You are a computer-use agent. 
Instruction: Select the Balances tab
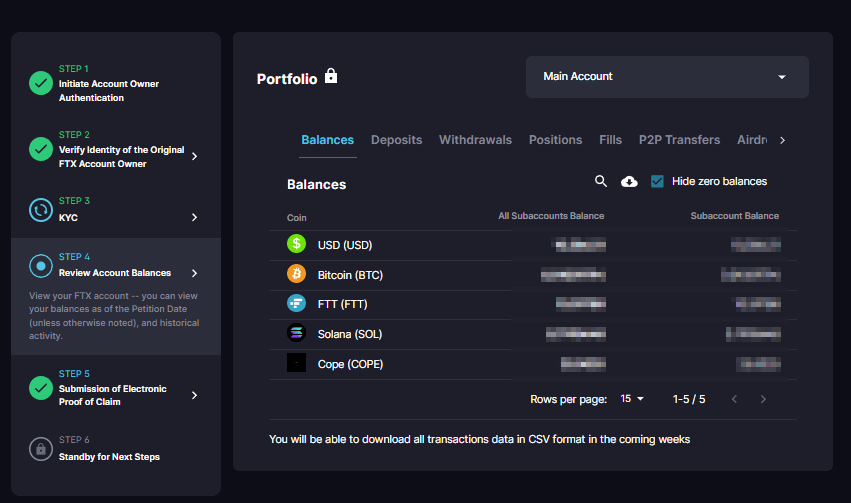[x=327, y=140]
